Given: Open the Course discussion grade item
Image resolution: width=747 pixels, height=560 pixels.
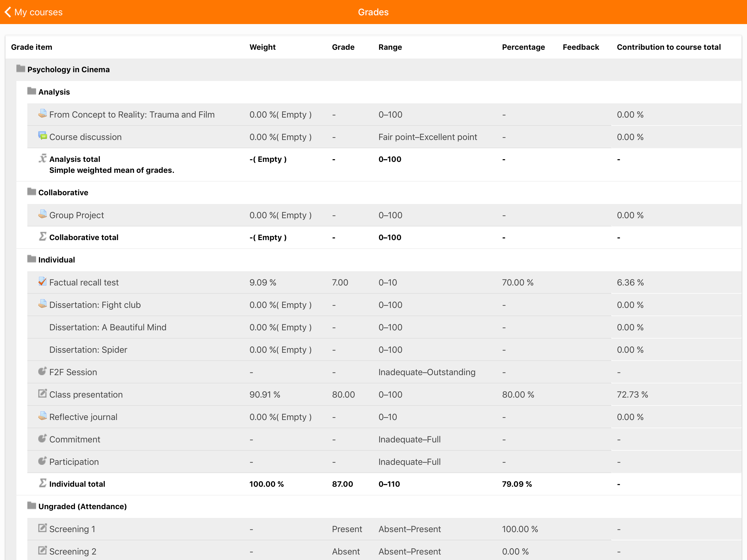Looking at the screenshot, I should coord(85,137).
